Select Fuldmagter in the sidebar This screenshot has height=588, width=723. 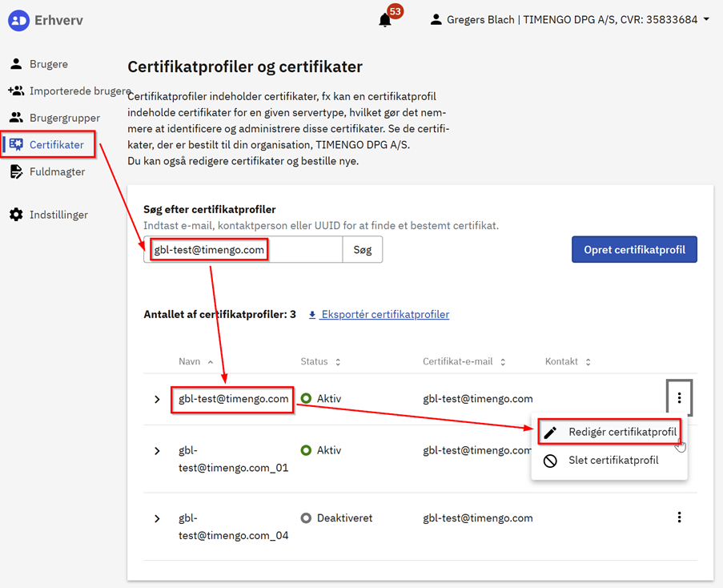tap(57, 171)
